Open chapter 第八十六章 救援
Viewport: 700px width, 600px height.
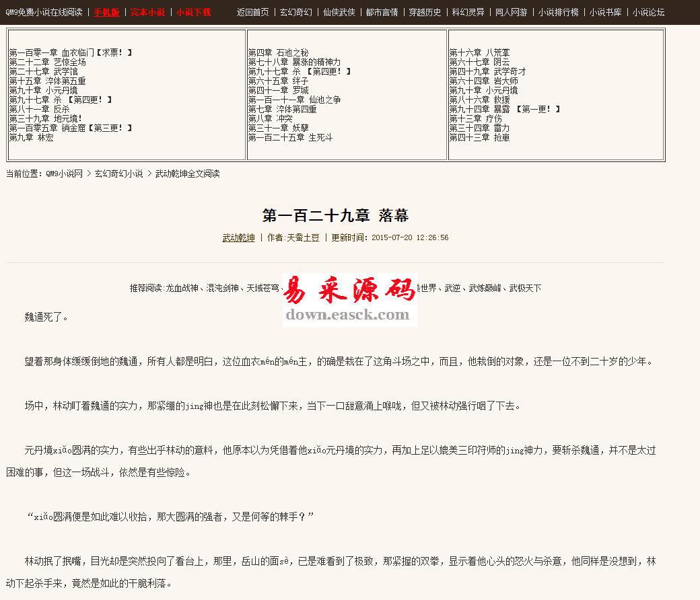479,100
